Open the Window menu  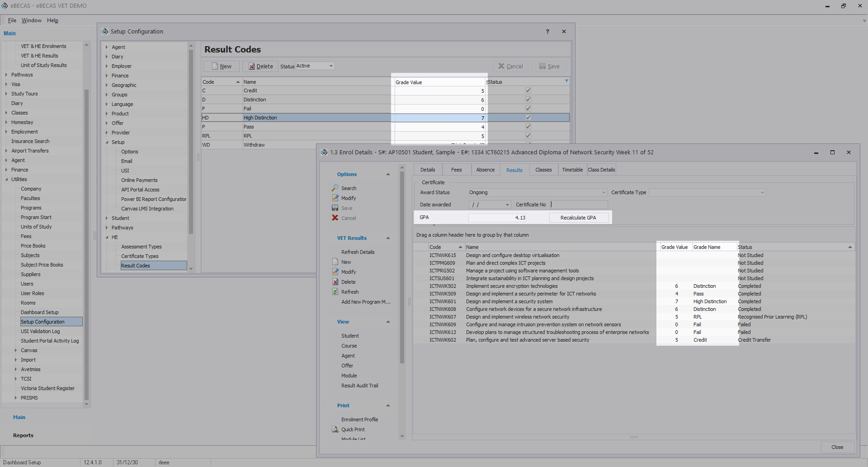point(31,20)
